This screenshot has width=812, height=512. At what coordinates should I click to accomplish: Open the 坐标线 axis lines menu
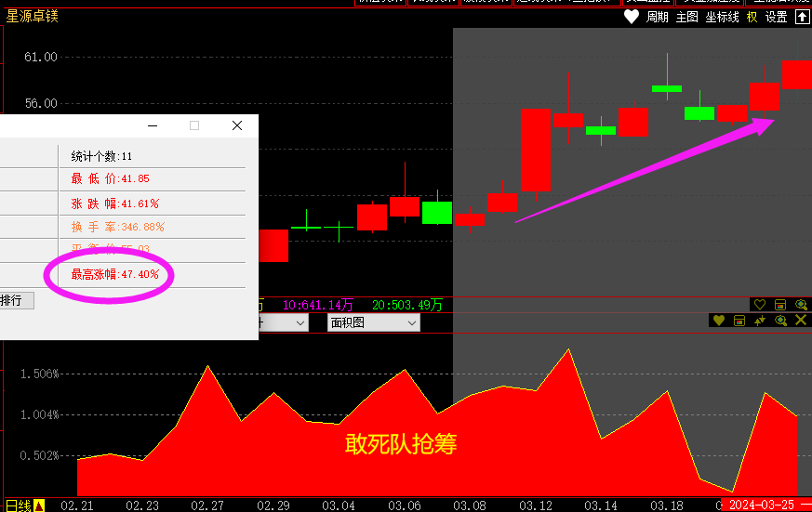[723, 17]
